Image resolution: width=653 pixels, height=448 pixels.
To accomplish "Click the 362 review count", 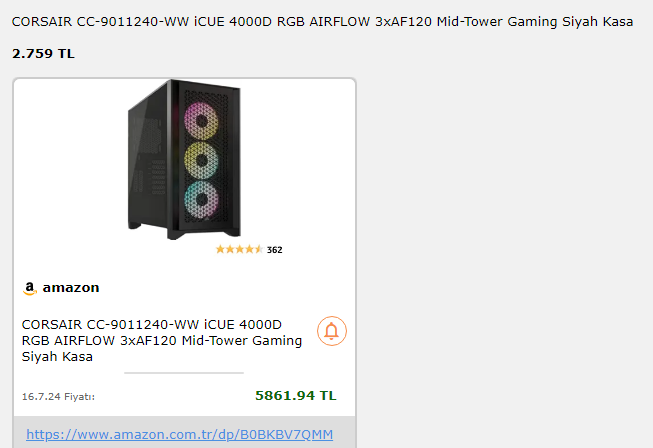I will click(x=274, y=250).
